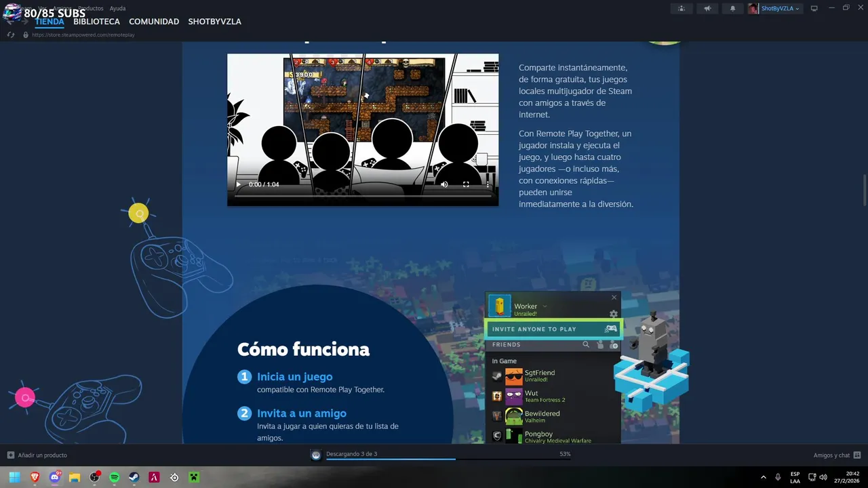Play the Remote Play Together video

point(238,184)
